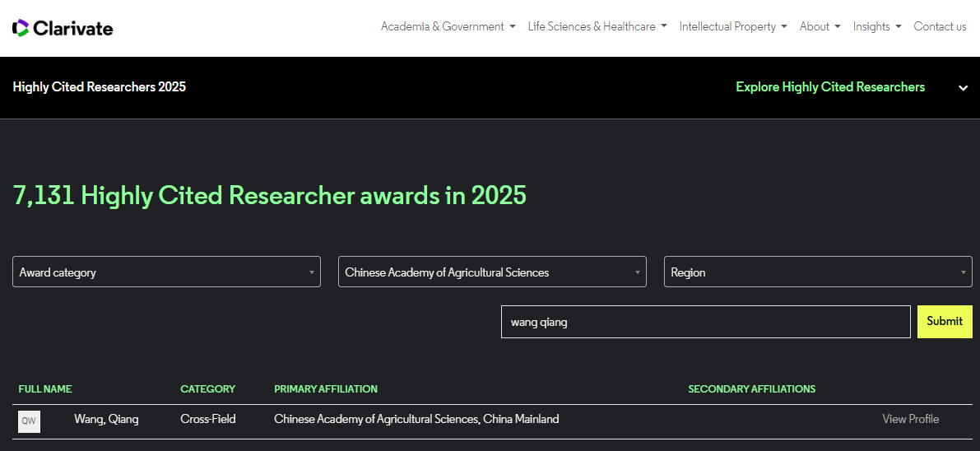Image resolution: width=980 pixels, height=451 pixels.
Task: Open the Life Sciences & Healthcare menu
Action: click(x=597, y=27)
